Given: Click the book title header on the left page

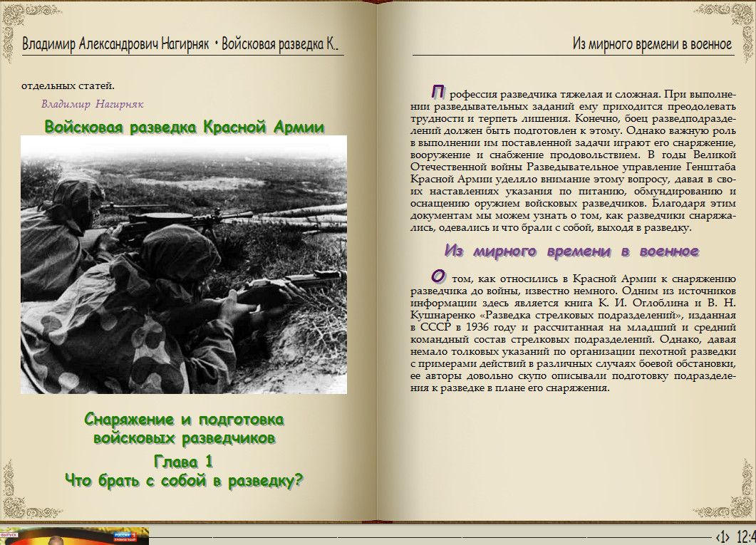Looking at the screenshot, I should tap(180, 44).
